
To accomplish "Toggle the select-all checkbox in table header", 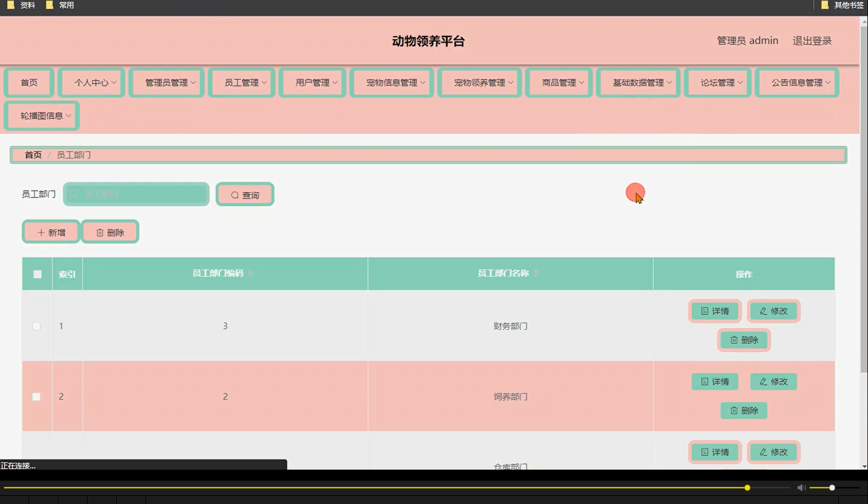I will 37,274.
